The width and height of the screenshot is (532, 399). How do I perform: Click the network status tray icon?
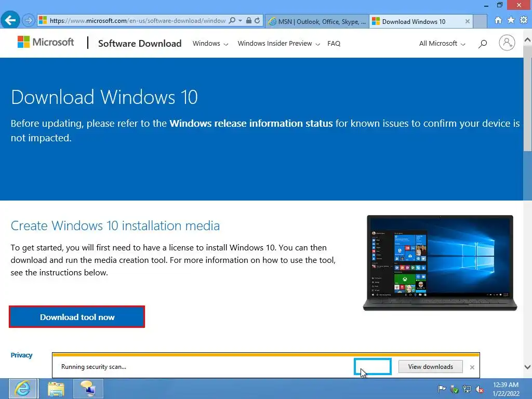pos(467,389)
